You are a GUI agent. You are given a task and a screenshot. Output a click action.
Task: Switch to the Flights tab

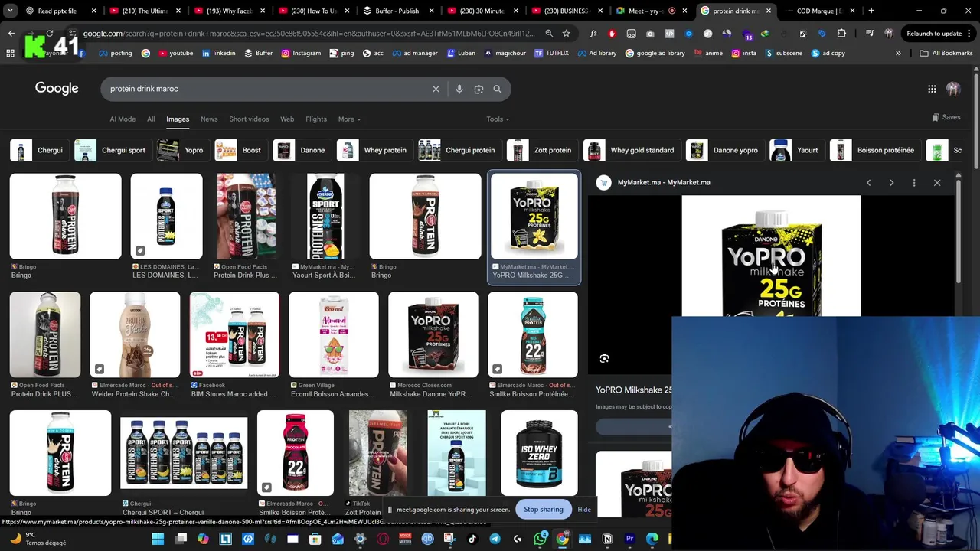[x=316, y=119]
